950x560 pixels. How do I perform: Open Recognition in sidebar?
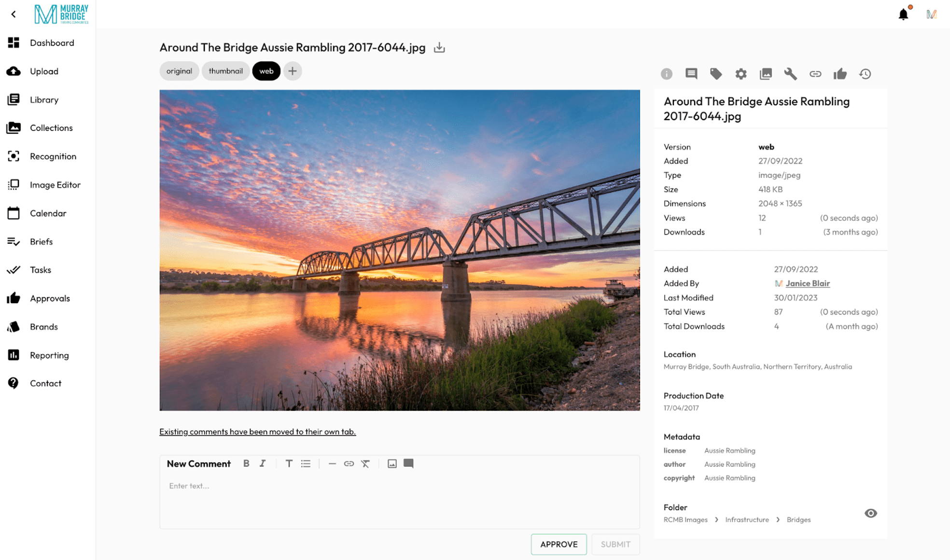pos(47,156)
